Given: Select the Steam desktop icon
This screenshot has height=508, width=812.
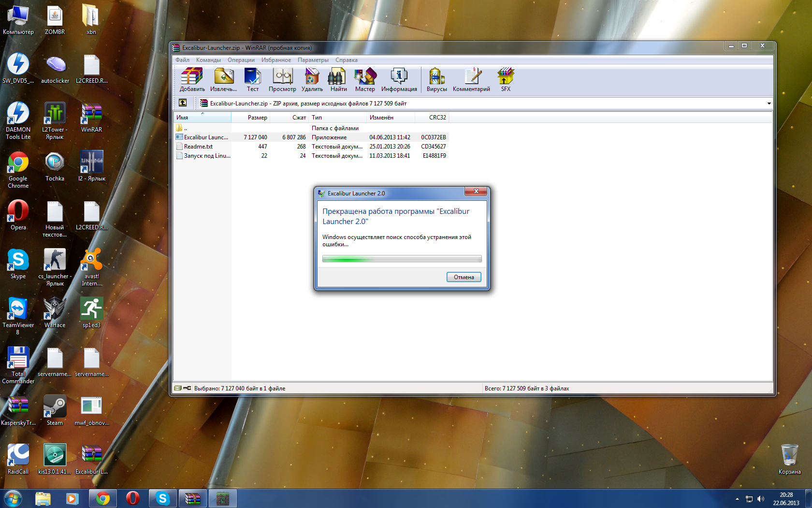Looking at the screenshot, I should pos(55,411).
